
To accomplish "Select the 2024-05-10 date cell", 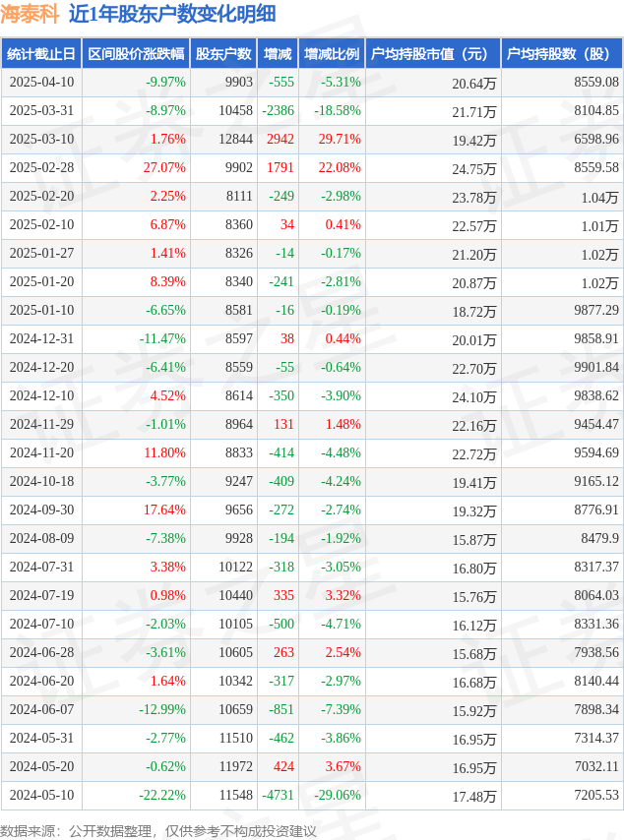I will 41,795.
